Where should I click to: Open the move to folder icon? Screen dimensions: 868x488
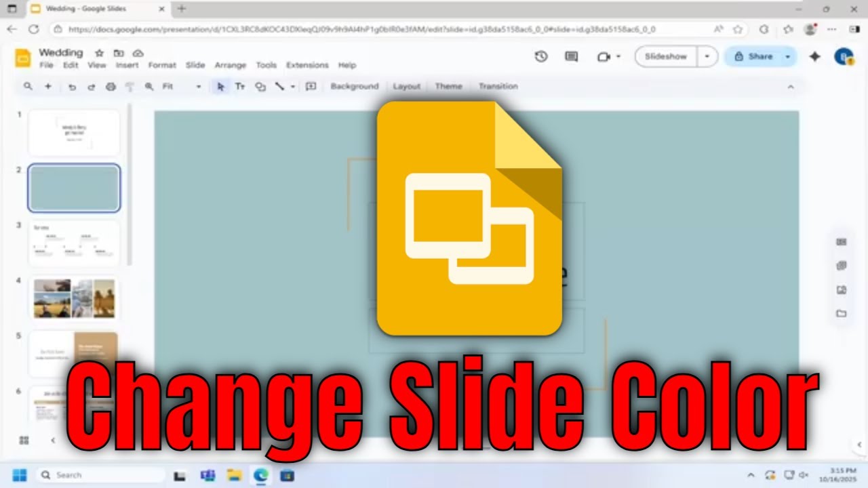(119, 53)
